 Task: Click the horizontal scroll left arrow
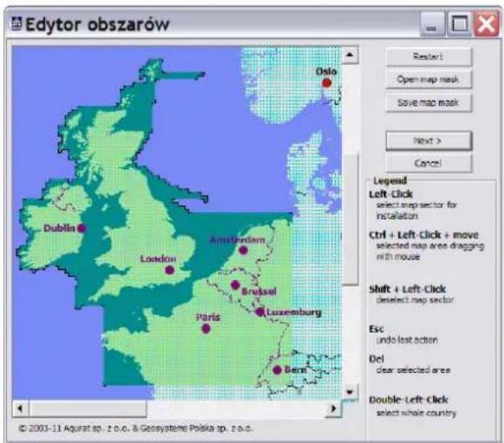(20, 408)
